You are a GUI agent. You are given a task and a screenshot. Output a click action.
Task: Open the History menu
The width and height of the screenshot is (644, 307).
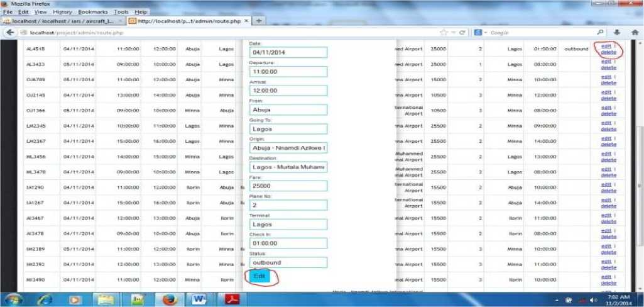[x=62, y=13]
